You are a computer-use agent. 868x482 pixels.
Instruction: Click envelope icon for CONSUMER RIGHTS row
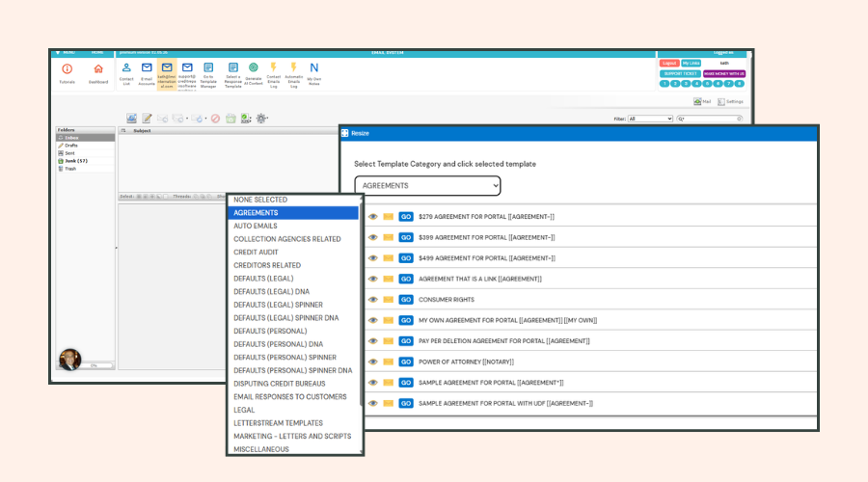[x=389, y=300]
